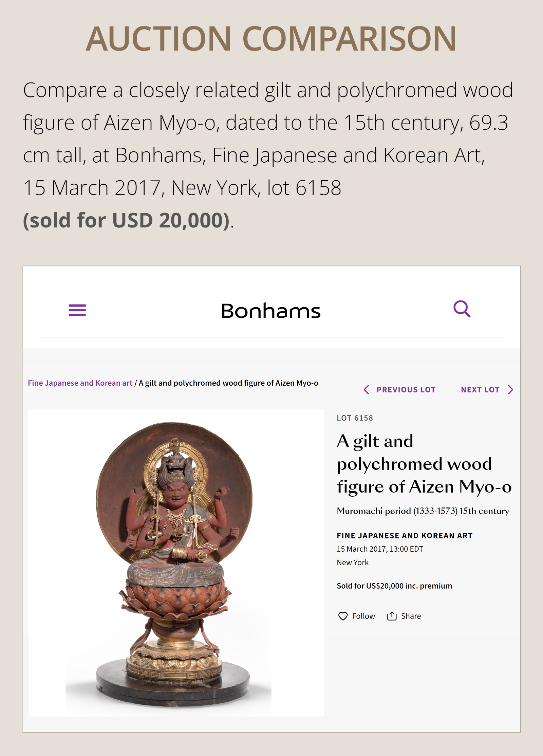Click the AUCTION COMPARISON headline
The width and height of the screenshot is (543, 756).
(271, 39)
